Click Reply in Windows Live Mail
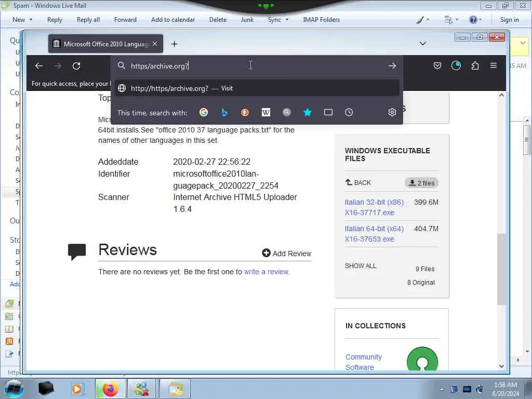 [55, 20]
